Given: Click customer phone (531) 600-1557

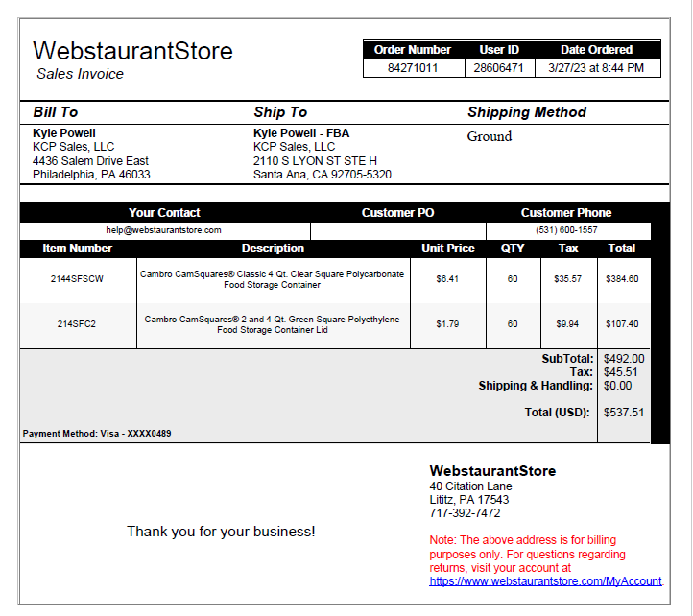Looking at the screenshot, I should (x=566, y=230).
